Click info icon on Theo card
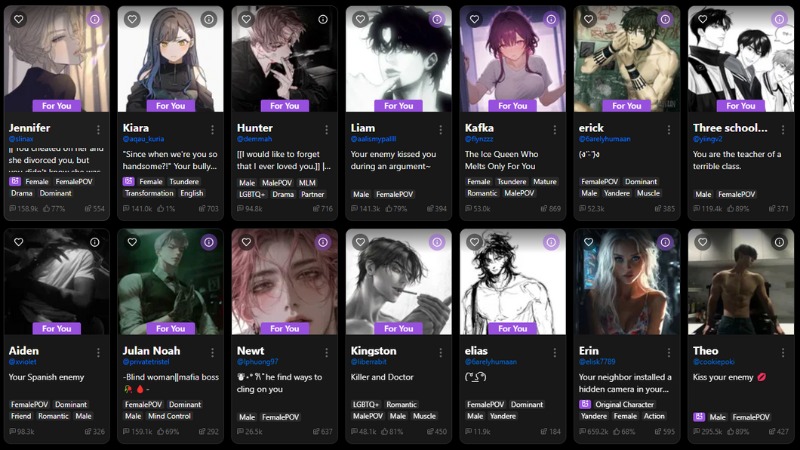The height and width of the screenshot is (450, 800). pyautogui.click(x=779, y=242)
